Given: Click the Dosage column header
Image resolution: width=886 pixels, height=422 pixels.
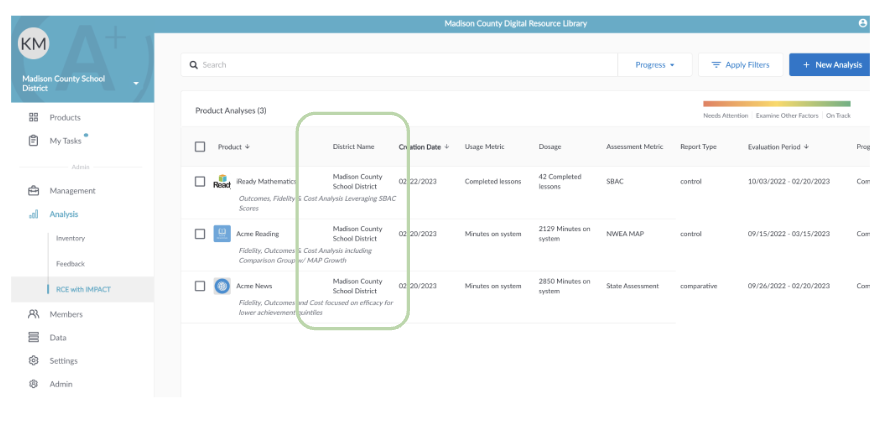Looking at the screenshot, I should coord(550,147).
